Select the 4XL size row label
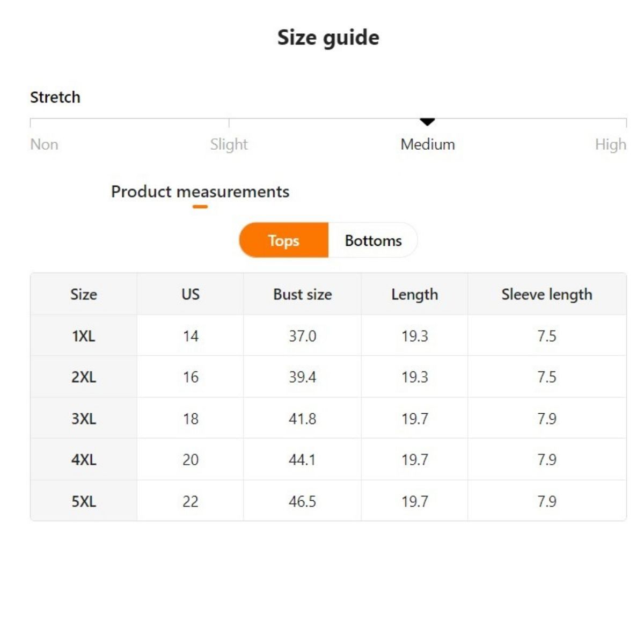Viewport: 644px width, 644px height. tap(84, 460)
